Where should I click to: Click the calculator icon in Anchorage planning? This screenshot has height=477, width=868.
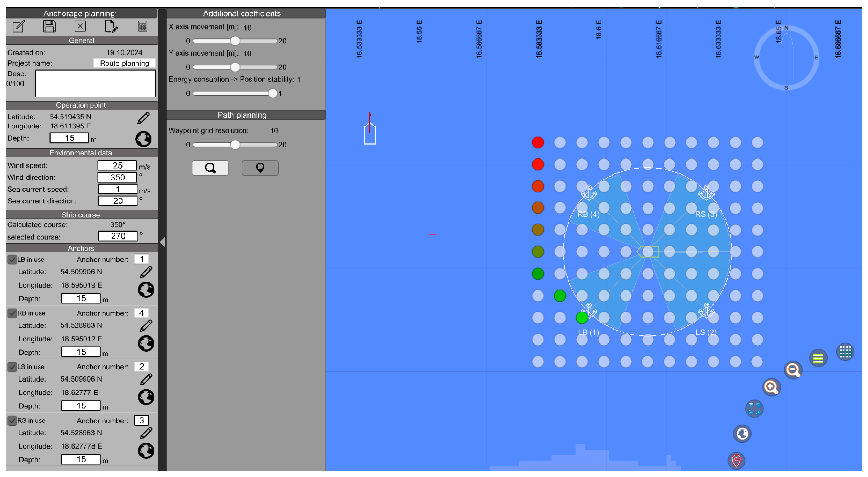(143, 26)
